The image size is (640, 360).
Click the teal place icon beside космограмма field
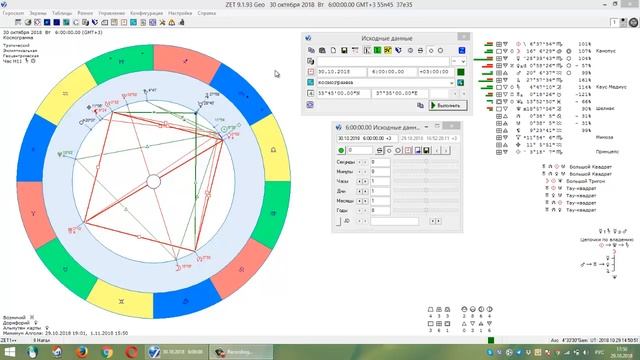pyautogui.click(x=311, y=82)
